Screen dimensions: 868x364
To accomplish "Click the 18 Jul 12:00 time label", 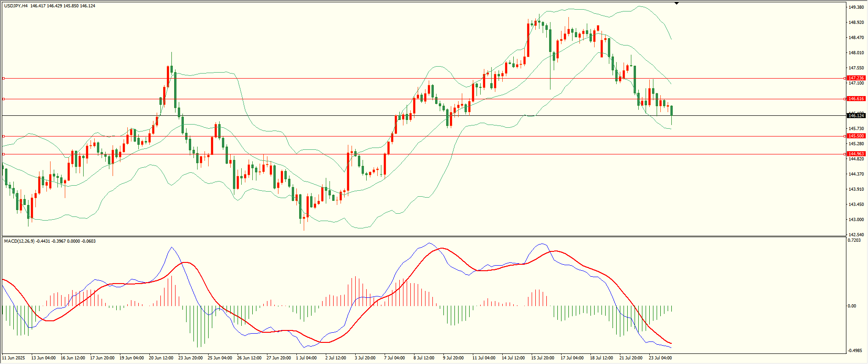I will [601, 358].
